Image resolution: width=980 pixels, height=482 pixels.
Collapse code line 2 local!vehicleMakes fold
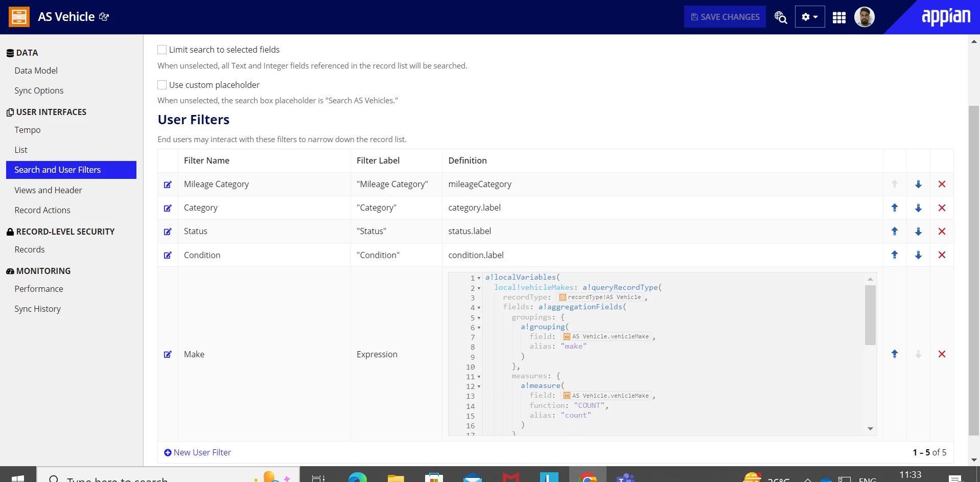pyautogui.click(x=479, y=288)
